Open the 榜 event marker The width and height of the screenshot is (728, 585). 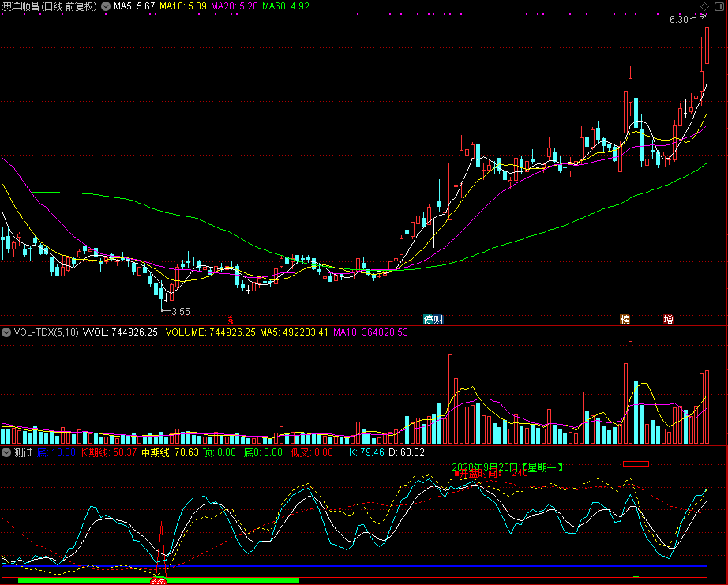pos(625,320)
